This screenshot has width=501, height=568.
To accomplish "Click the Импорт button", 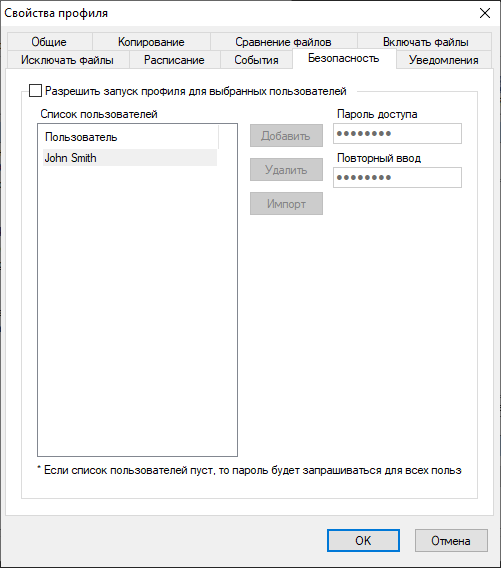I will click(x=286, y=204).
